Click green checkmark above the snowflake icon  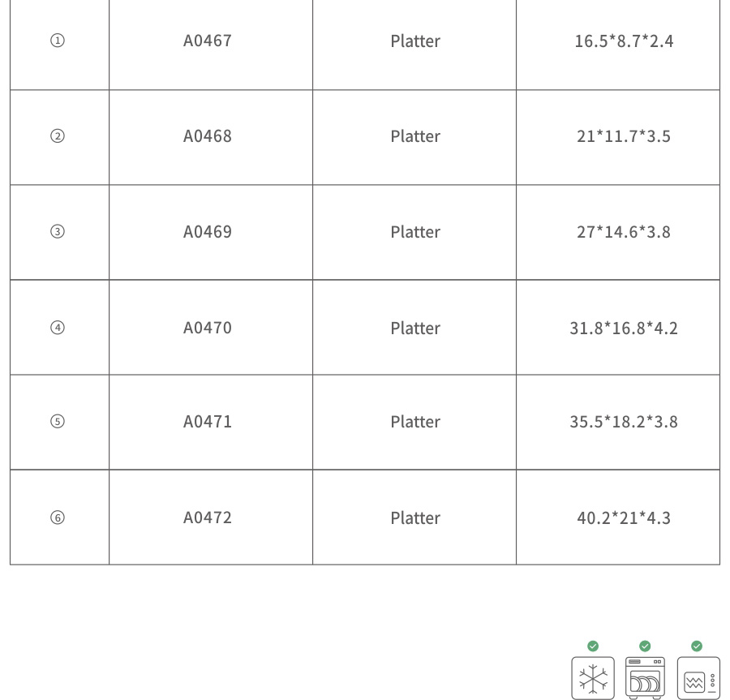[x=593, y=646]
